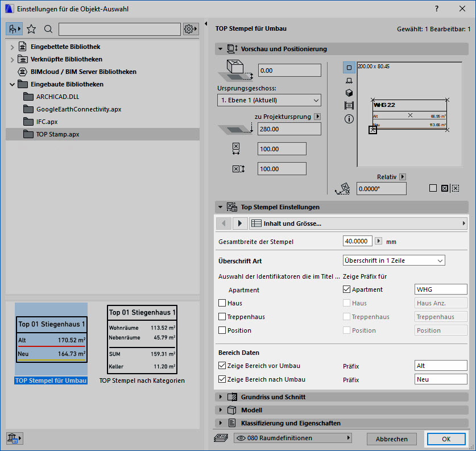Open Ursprungsgeschoss dropdown

point(269,100)
